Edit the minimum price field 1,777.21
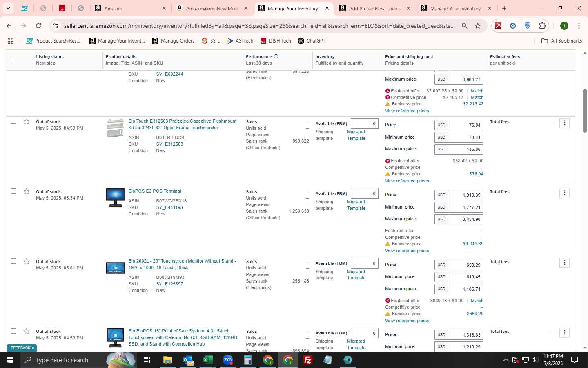 point(465,207)
